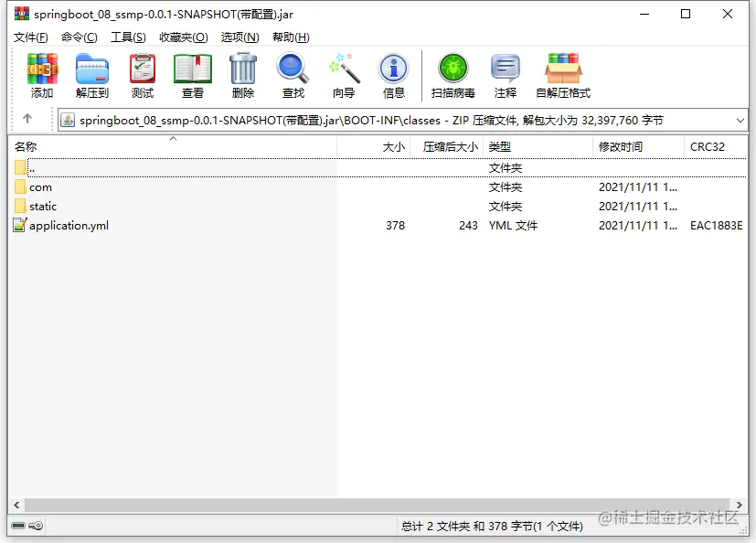
Task: Sort by Name (名称) column header
Action: coord(172,146)
